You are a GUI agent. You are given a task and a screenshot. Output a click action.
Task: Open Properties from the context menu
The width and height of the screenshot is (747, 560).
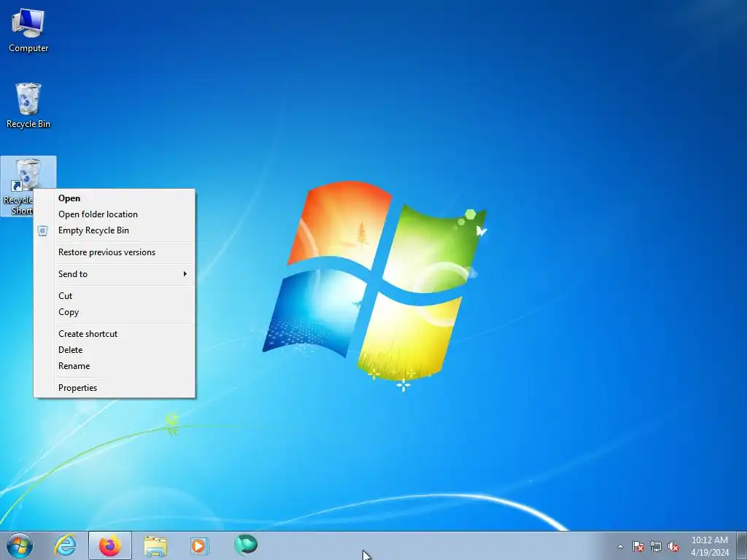[115, 388]
